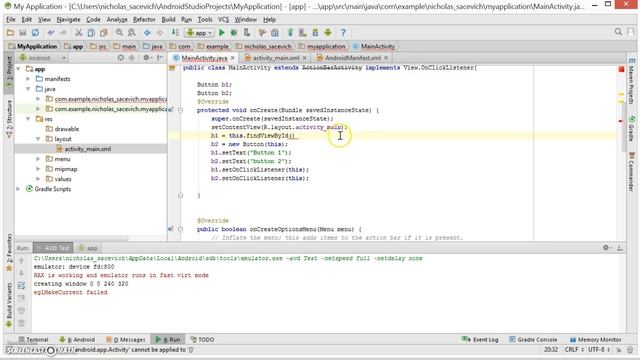Viewport: 640px width, 360px height.
Task: Collapse the res folder
Action: [x=28, y=119]
